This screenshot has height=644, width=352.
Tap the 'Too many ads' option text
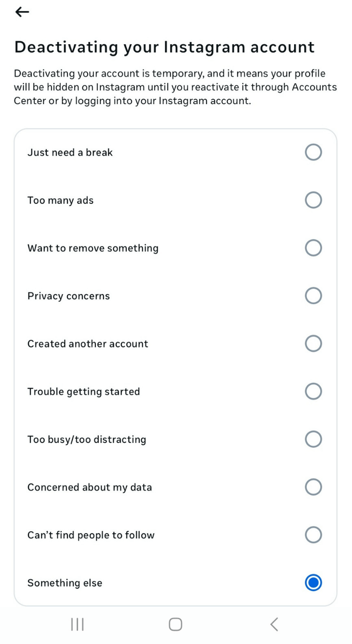(60, 200)
